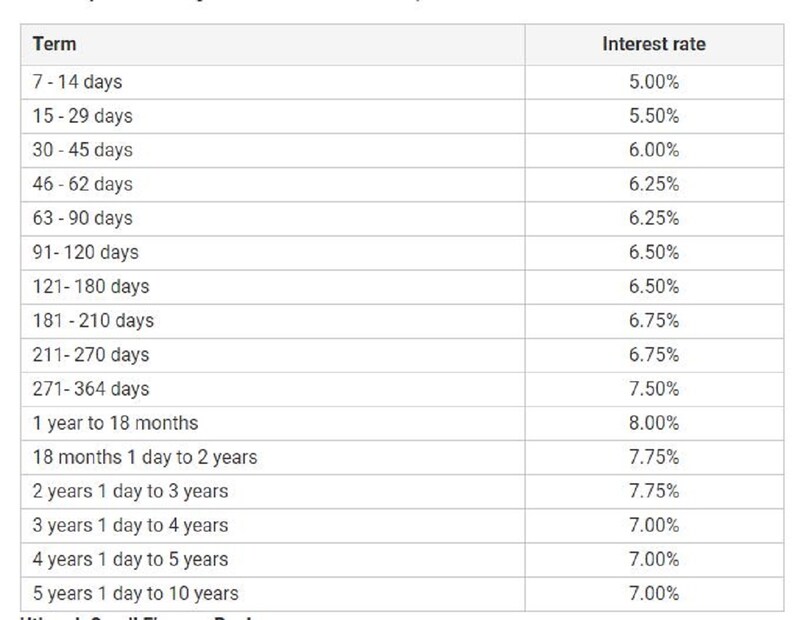Select the "30 - 45 days" row label
800x620 pixels.
82,150
